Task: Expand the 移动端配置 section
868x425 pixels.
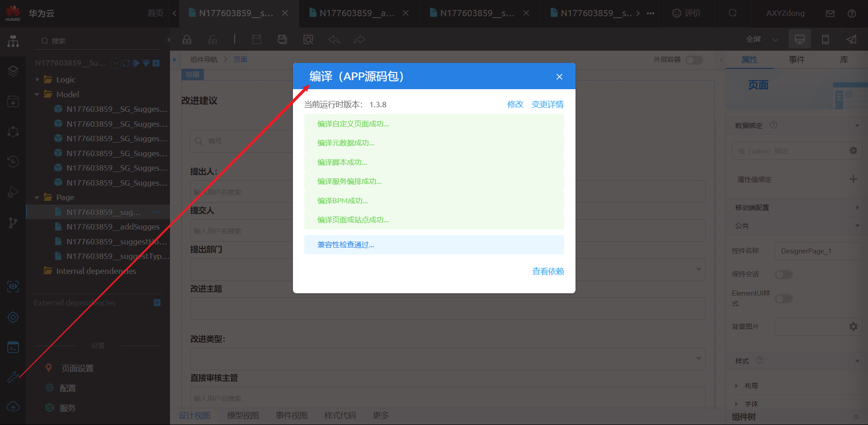Action: (x=857, y=207)
